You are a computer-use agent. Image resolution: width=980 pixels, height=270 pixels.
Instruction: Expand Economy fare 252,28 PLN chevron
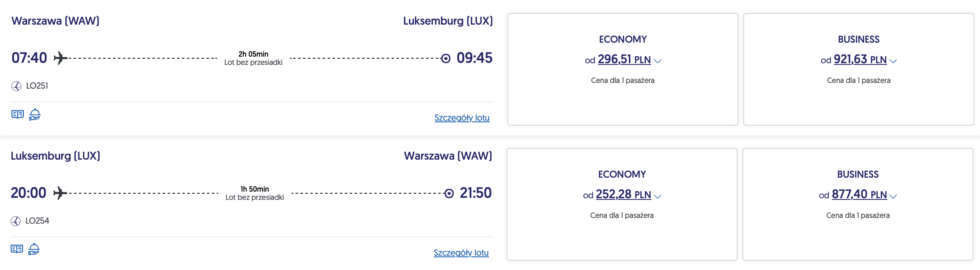click(x=658, y=196)
